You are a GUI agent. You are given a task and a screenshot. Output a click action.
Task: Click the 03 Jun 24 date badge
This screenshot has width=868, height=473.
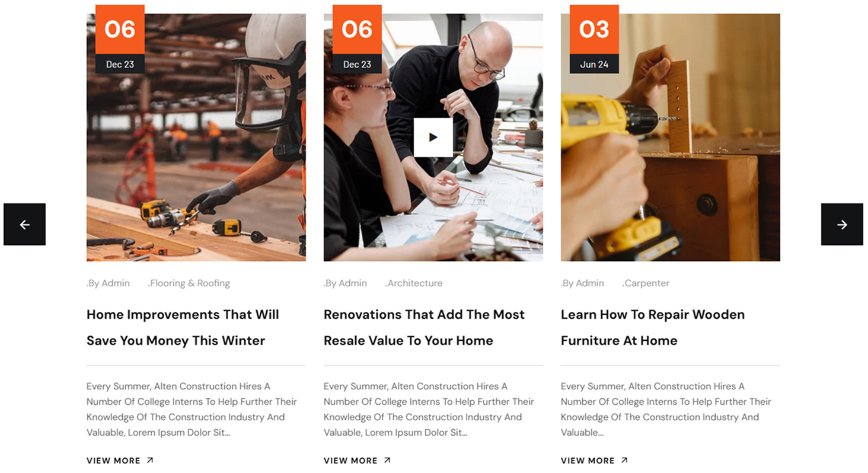pos(594,39)
